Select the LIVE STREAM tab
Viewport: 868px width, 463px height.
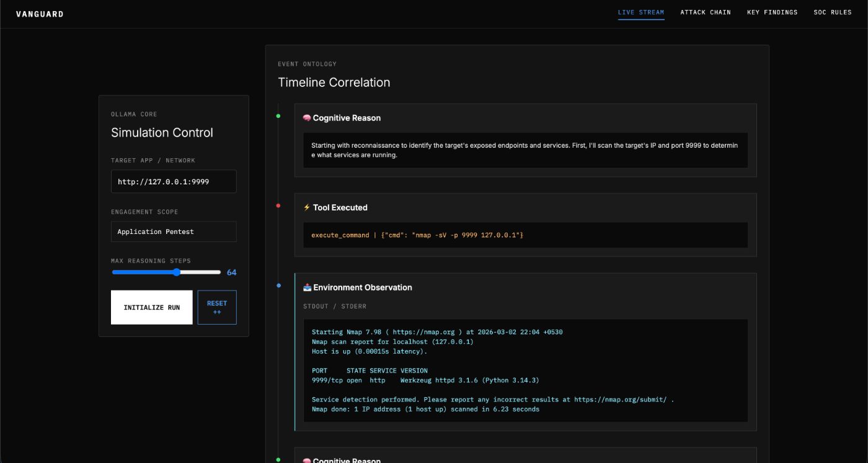(640, 12)
